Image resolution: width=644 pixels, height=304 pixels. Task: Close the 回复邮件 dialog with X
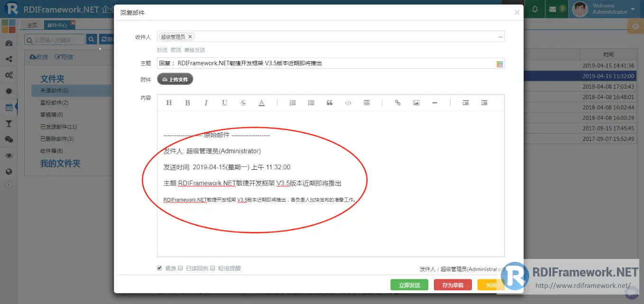(517, 12)
